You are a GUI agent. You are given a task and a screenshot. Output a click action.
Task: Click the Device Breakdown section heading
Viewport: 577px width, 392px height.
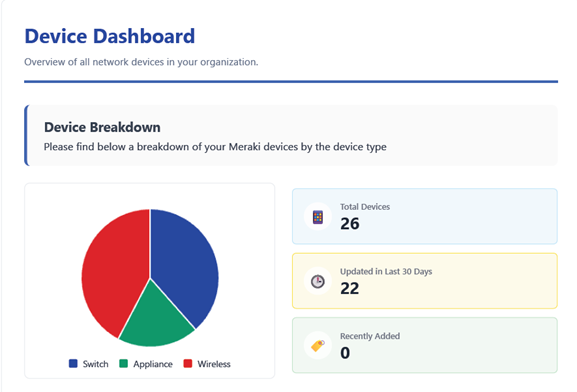102,127
